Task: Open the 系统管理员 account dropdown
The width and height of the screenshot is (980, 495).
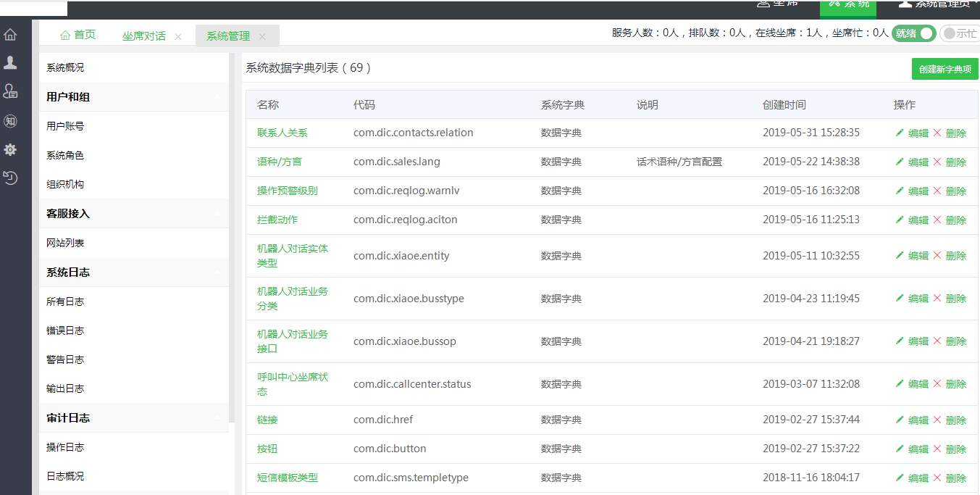Action: [x=943, y=4]
